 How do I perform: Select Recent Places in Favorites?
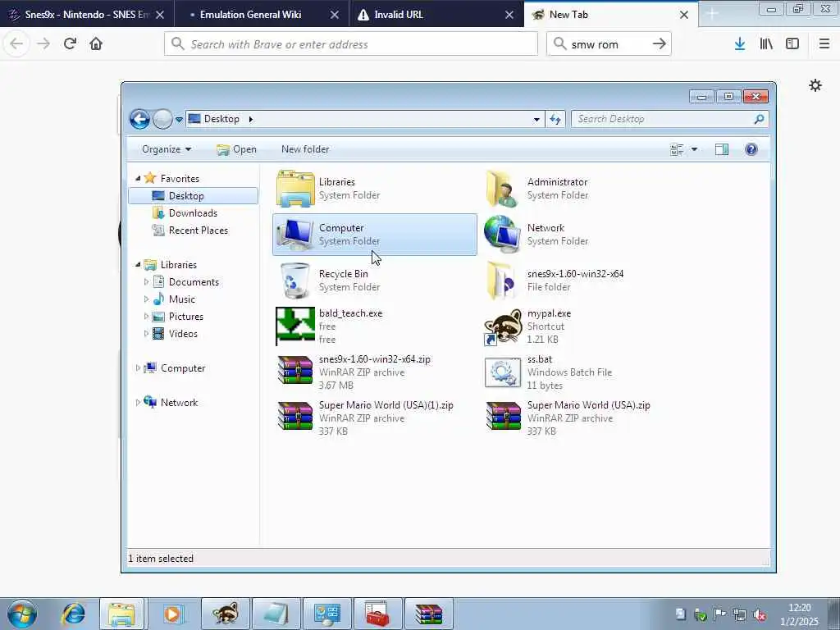199,231
